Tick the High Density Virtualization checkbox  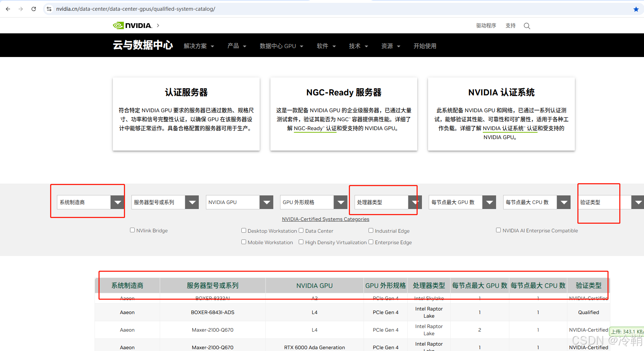coord(301,242)
